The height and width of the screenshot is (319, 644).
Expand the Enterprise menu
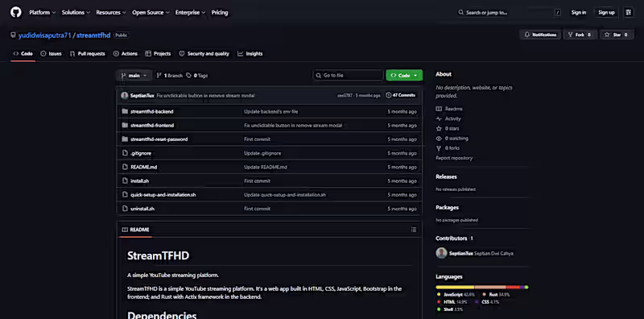click(190, 12)
